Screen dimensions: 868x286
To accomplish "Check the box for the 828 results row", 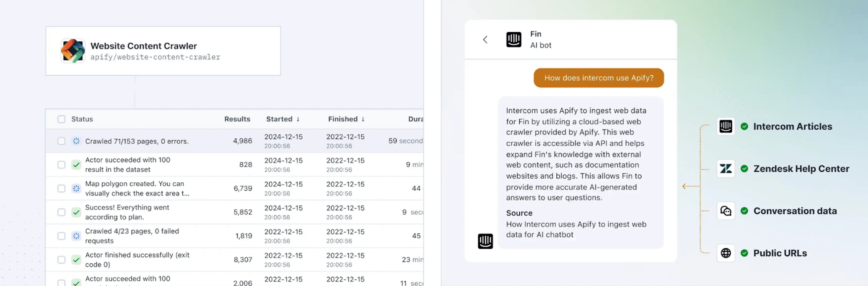I will click(x=61, y=164).
